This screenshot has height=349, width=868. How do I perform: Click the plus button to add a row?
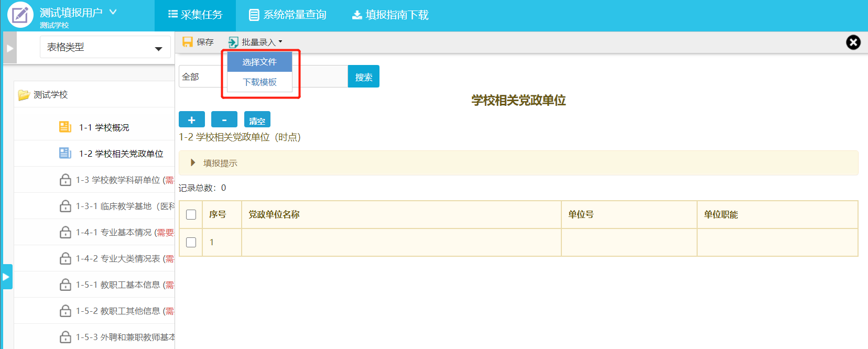pos(192,119)
